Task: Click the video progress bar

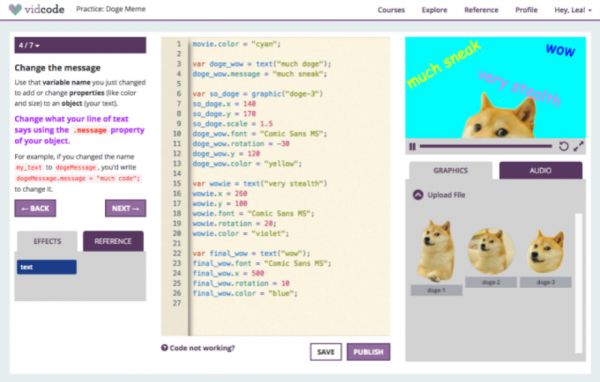Action: click(x=486, y=146)
